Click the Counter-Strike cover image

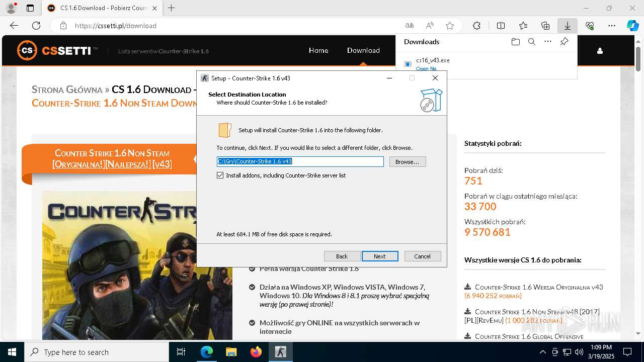click(137, 265)
